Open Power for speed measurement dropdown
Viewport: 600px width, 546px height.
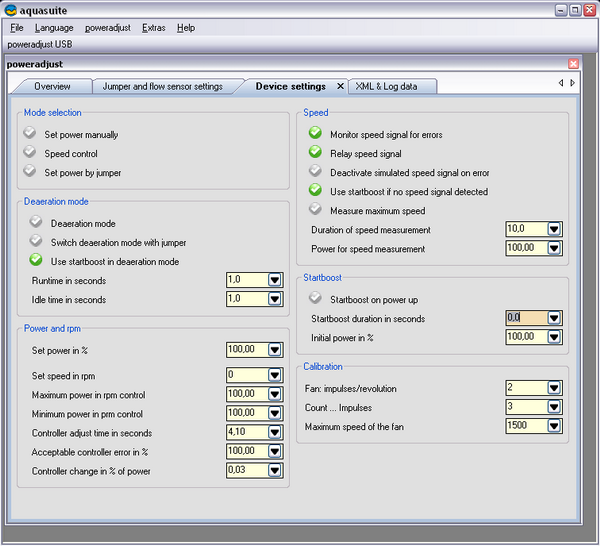click(554, 248)
